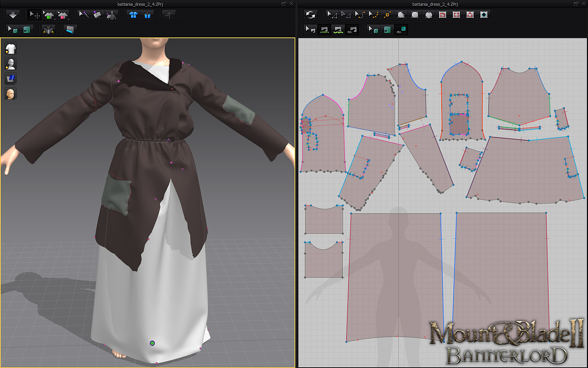Click the Edit Sewing arrow tool
The height and width of the screenshot is (368, 588).
[x=310, y=29]
